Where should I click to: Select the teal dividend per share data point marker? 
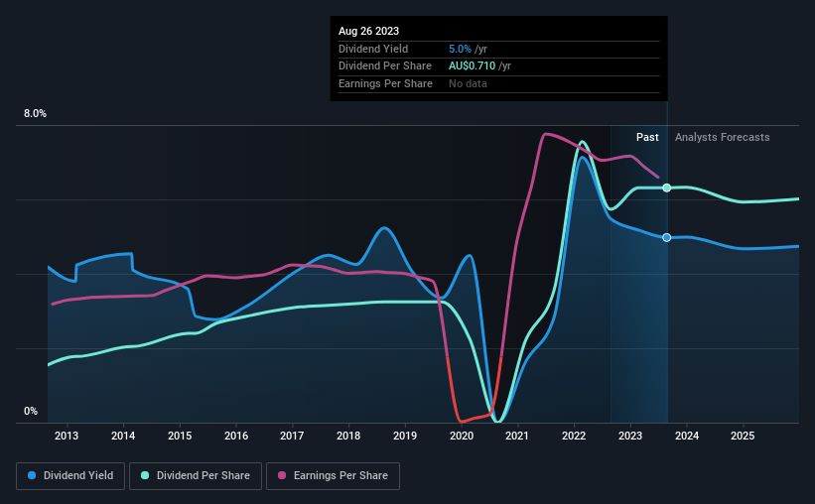click(x=666, y=188)
